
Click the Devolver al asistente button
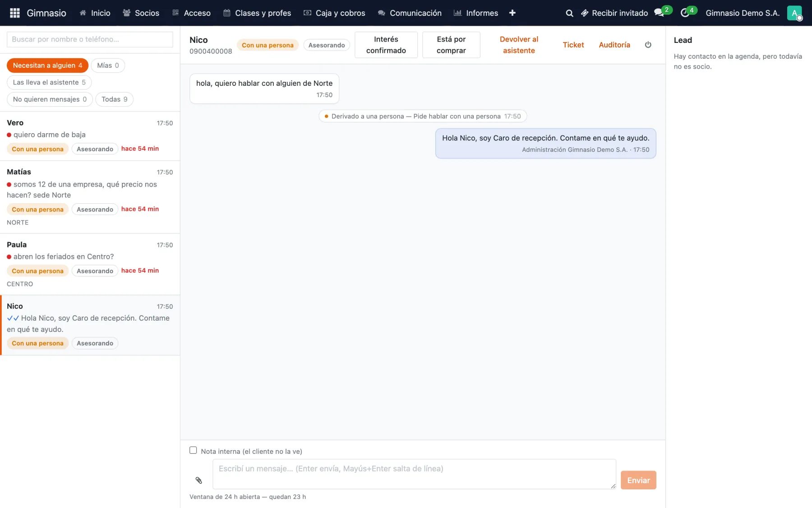click(519, 45)
